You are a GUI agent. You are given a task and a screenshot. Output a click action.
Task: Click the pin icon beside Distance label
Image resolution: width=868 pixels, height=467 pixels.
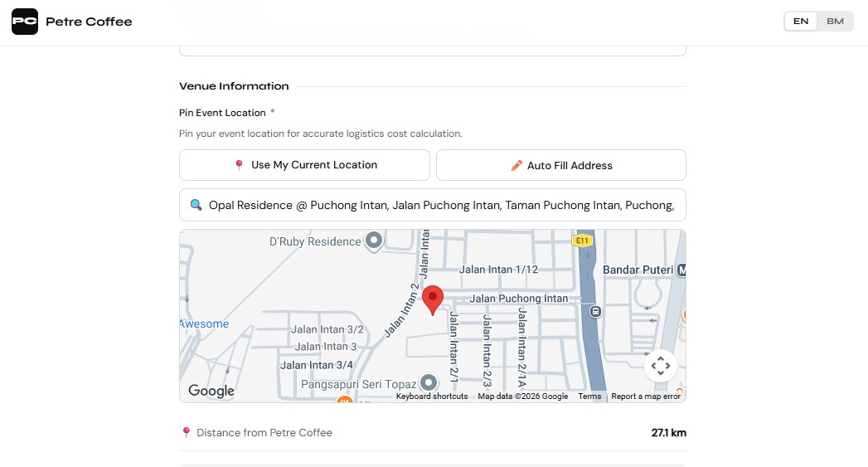pos(187,433)
